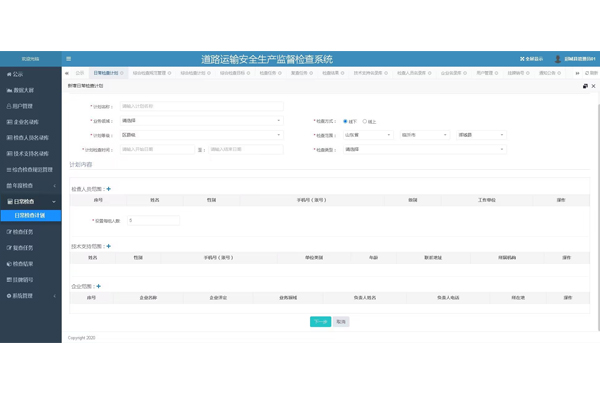The image size is (600, 400).
Task: Open the 业务领域 dropdown
Action: coord(200,120)
